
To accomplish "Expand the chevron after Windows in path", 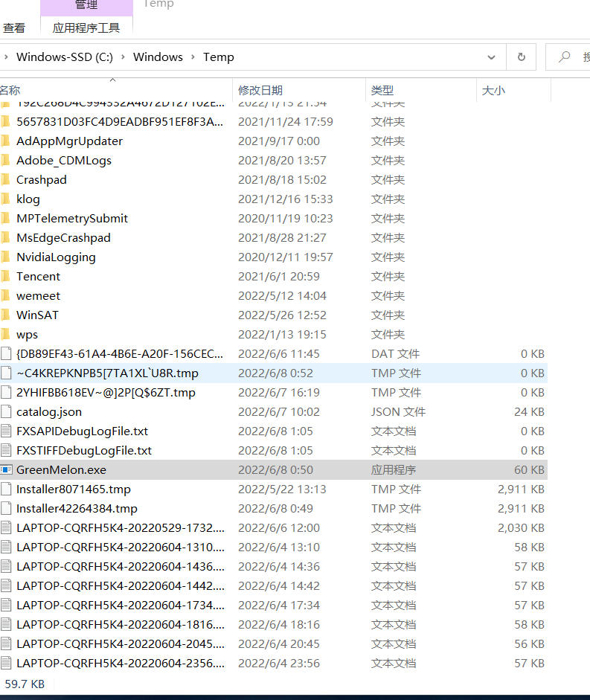I will (193, 57).
